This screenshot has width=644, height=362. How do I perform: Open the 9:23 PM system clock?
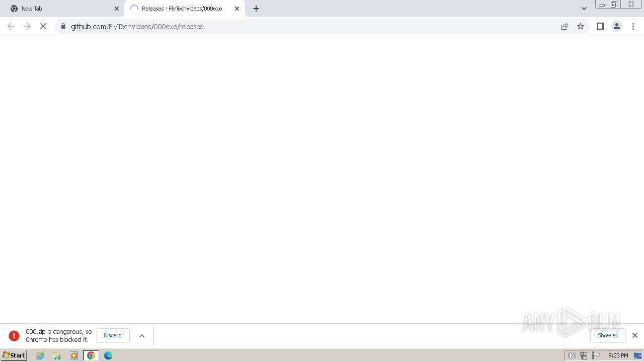pos(618,355)
